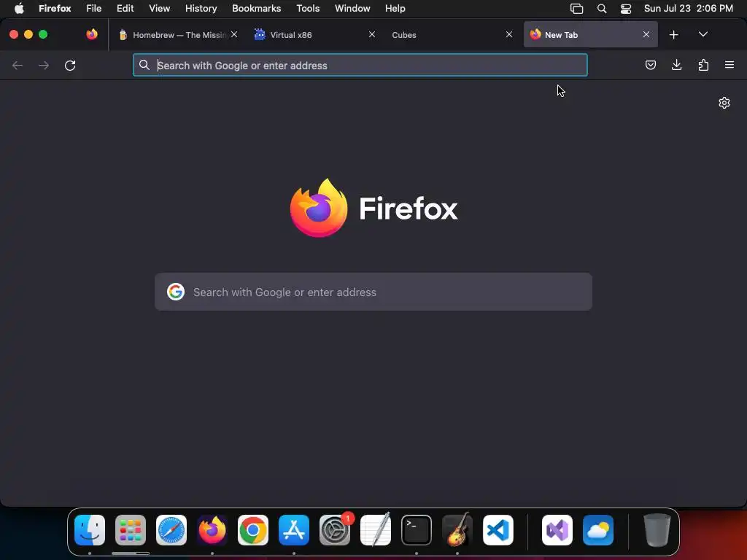Open the Firefox menu in menu bar
The image size is (747, 560).
click(55, 9)
